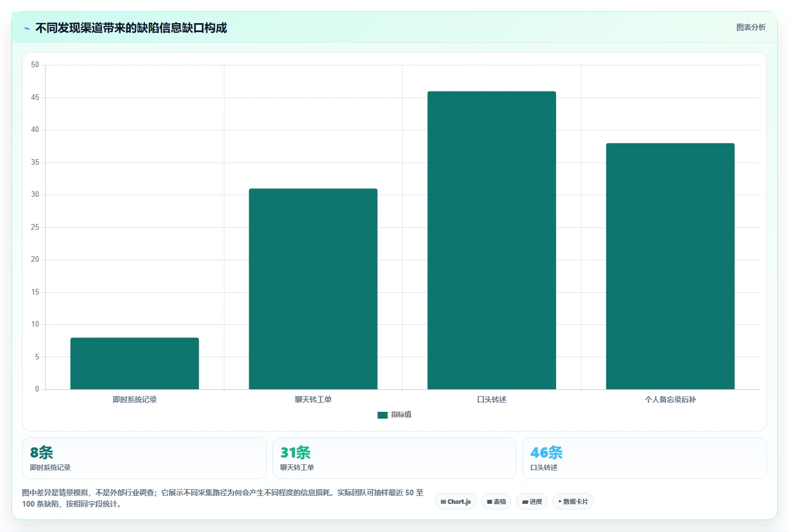
Task: Click the y-axis tick value 10
Action: (35, 324)
